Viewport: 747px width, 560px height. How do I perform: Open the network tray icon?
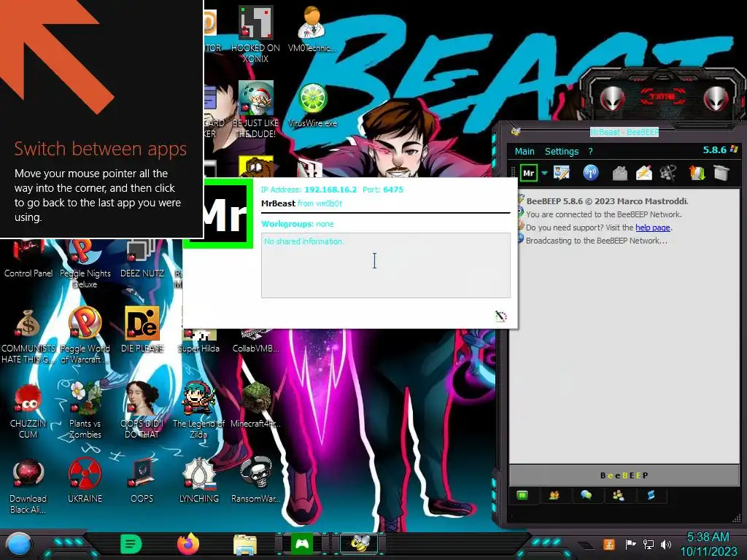click(x=649, y=544)
